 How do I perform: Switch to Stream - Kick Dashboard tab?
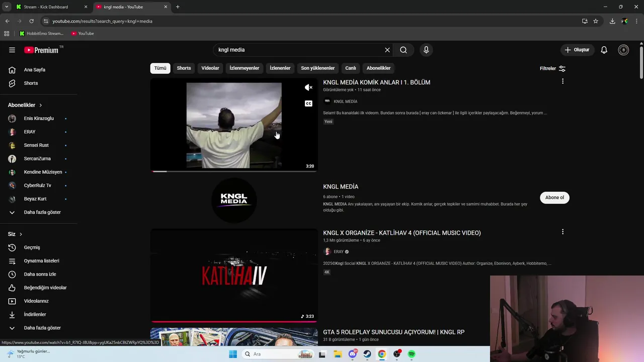[51, 7]
